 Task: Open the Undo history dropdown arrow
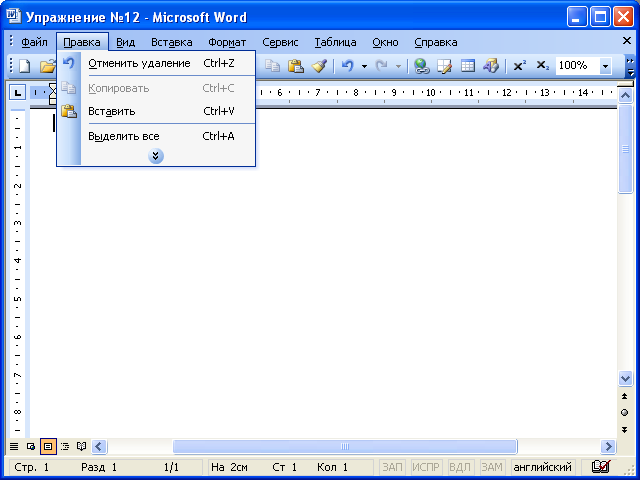pos(364,66)
